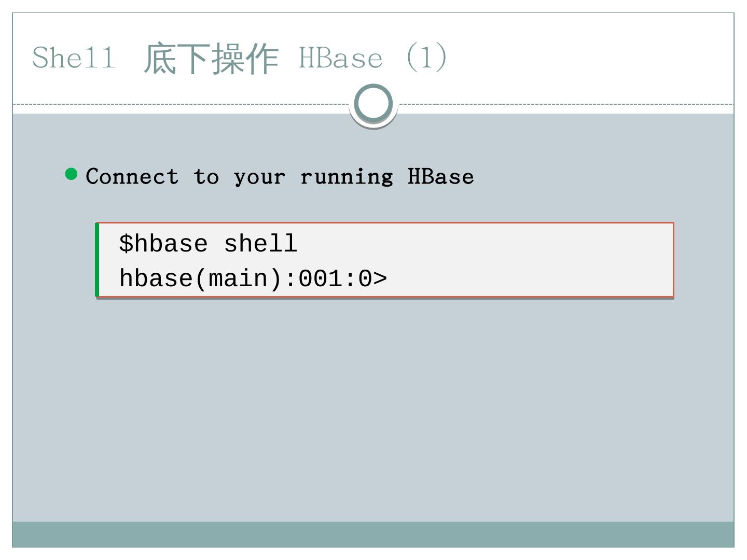Click the dashed divider right of circle
The image size is (747, 560).
tap(565, 104)
